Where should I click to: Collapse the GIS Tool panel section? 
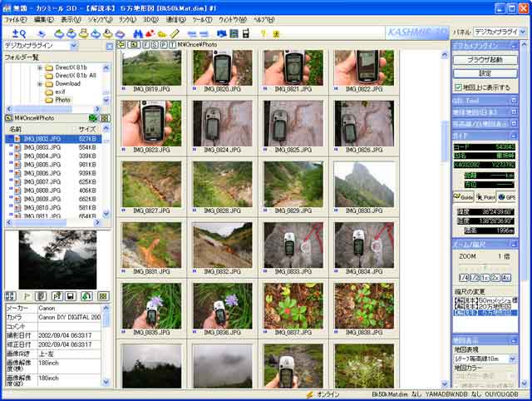pyautogui.click(x=514, y=100)
